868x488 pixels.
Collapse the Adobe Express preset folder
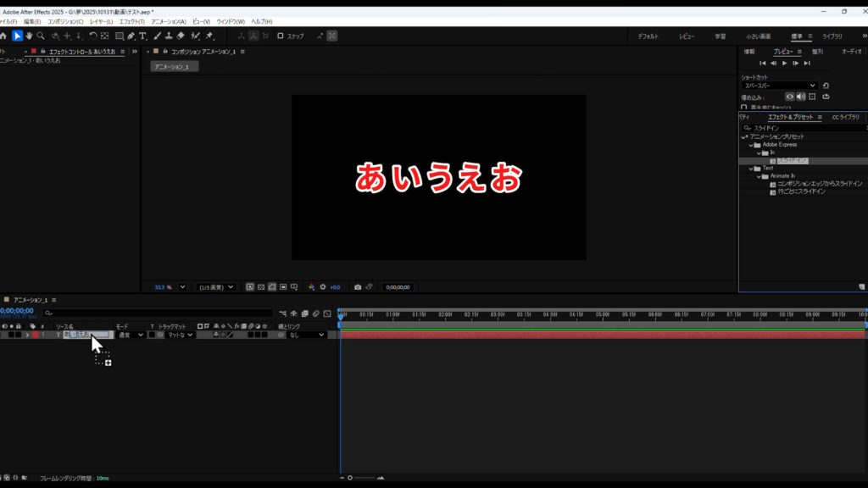[x=750, y=144]
